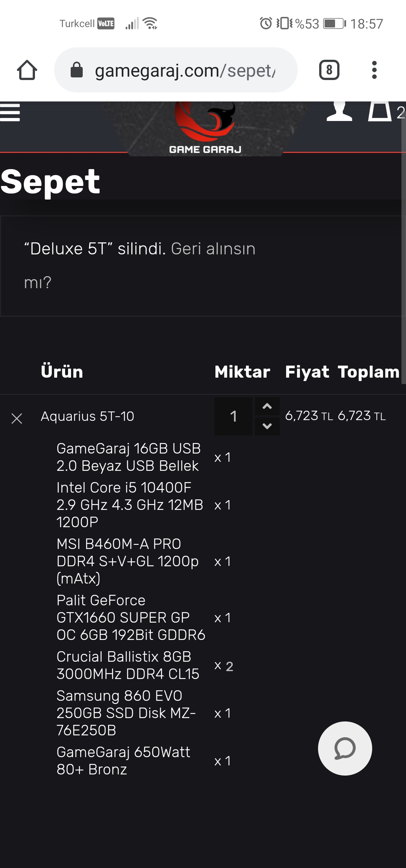Tap the Palit GeForce GTX1660 SUPER item
This screenshot has width=406, height=868.
[131, 617]
